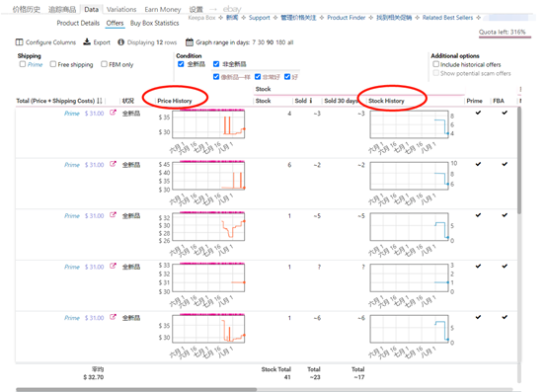This screenshot has height=392, width=547.
Task: Uncheck the 全新品 condition checkbox
Action: pyautogui.click(x=181, y=64)
